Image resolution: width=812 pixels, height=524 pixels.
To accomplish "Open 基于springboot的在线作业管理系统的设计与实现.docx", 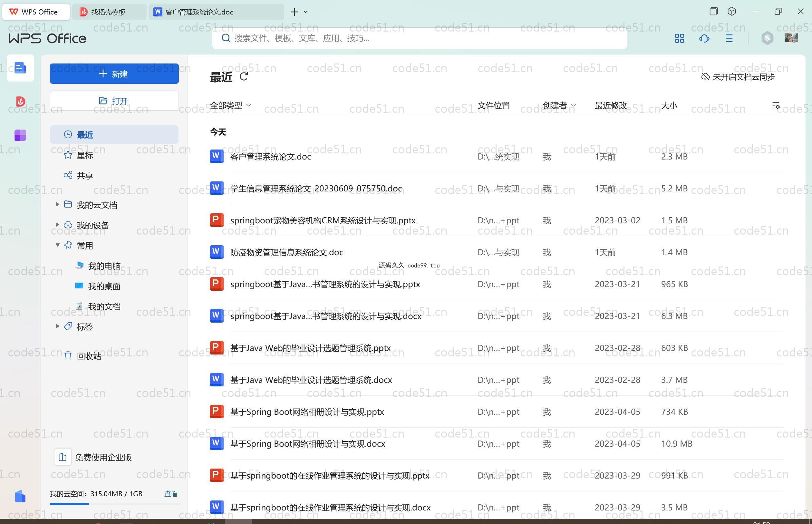I will click(331, 507).
